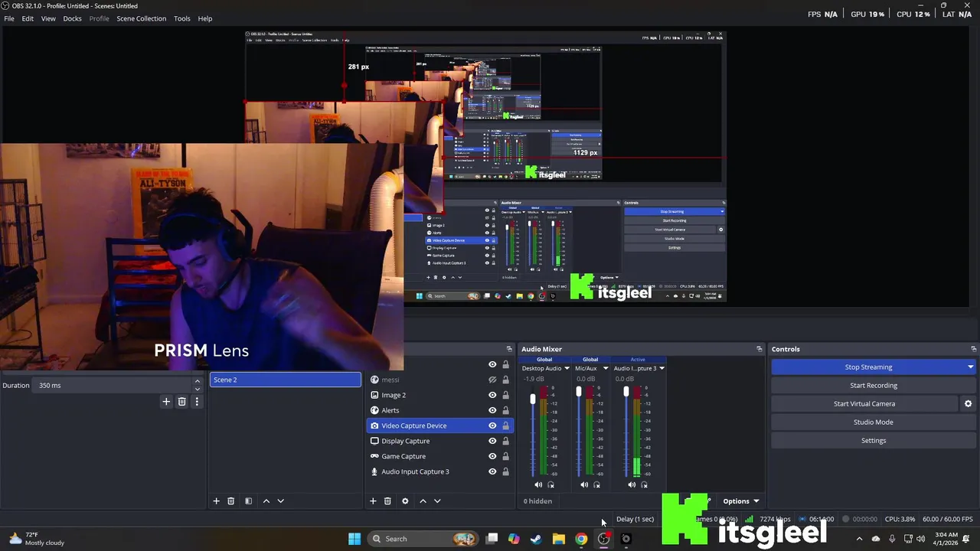Screen dimensions: 980x551
Task: Undock the Audio Mixer panel
Action: (759, 349)
